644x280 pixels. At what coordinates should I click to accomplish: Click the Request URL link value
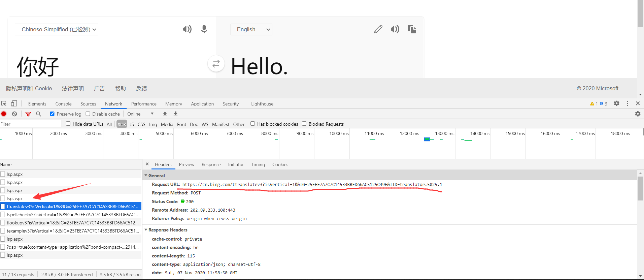(312, 184)
